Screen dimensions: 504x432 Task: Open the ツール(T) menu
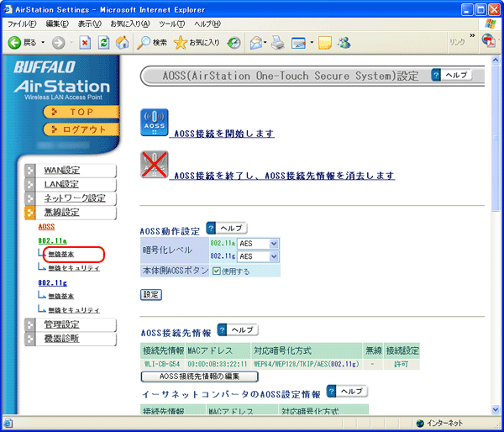pyautogui.click(x=171, y=24)
